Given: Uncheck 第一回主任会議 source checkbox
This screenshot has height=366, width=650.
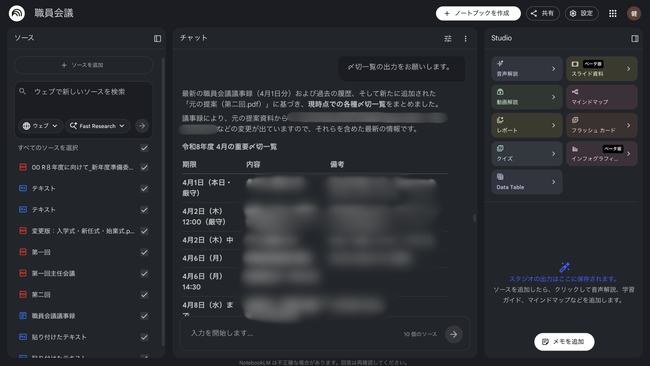Looking at the screenshot, I should click(x=144, y=273).
